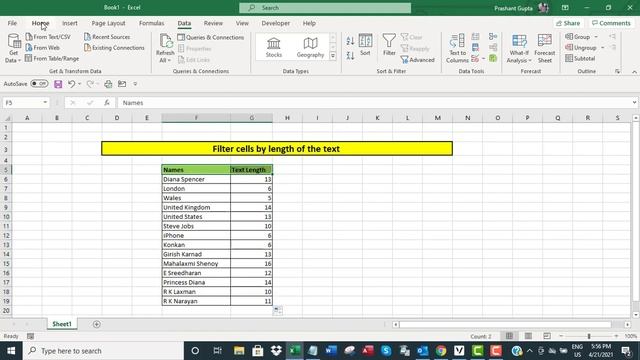Undo the last action

click(x=71, y=84)
